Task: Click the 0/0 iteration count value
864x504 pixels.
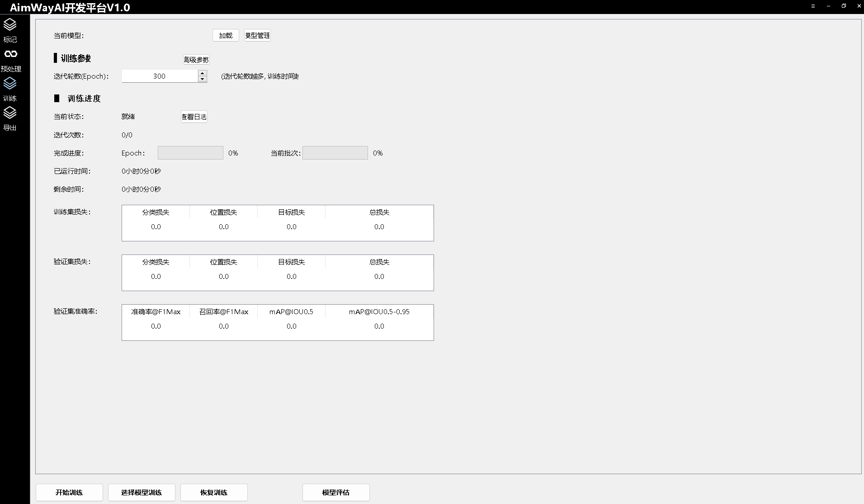Action: point(127,135)
